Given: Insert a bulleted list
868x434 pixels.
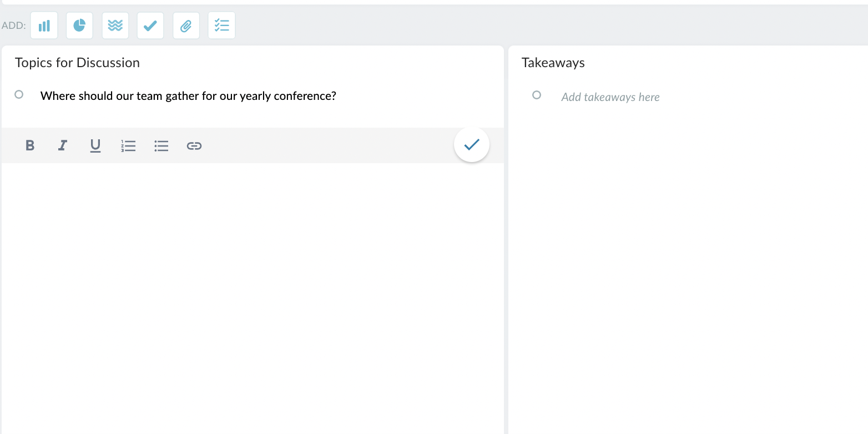Looking at the screenshot, I should click(162, 145).
